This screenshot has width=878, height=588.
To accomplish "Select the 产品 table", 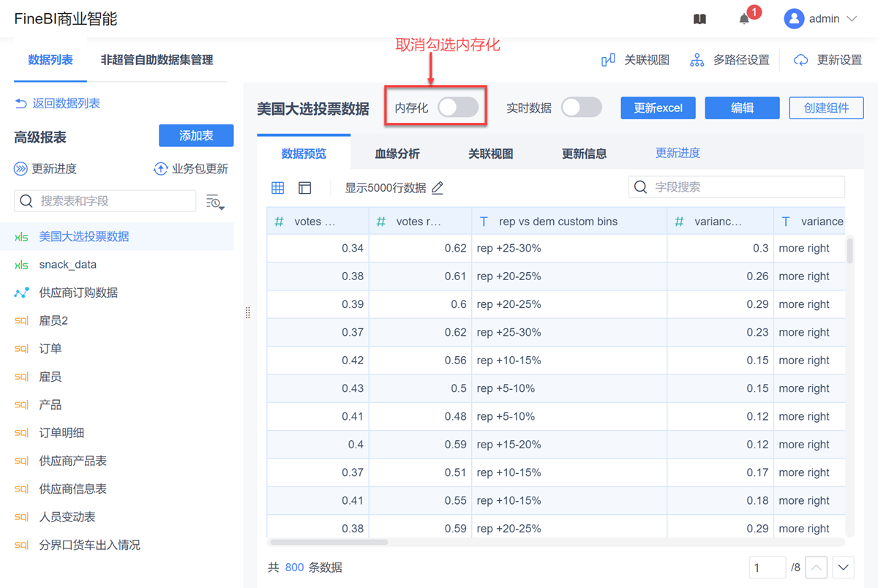I will click(117, 404).
